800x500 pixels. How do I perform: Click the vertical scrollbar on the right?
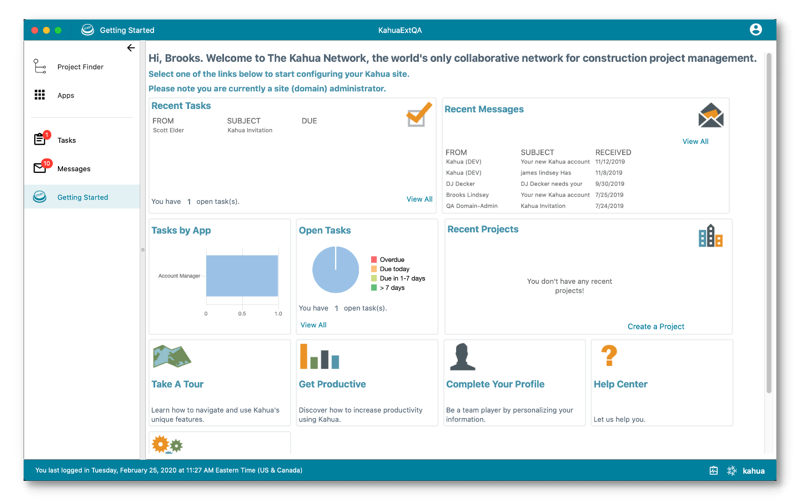(768, 223)
